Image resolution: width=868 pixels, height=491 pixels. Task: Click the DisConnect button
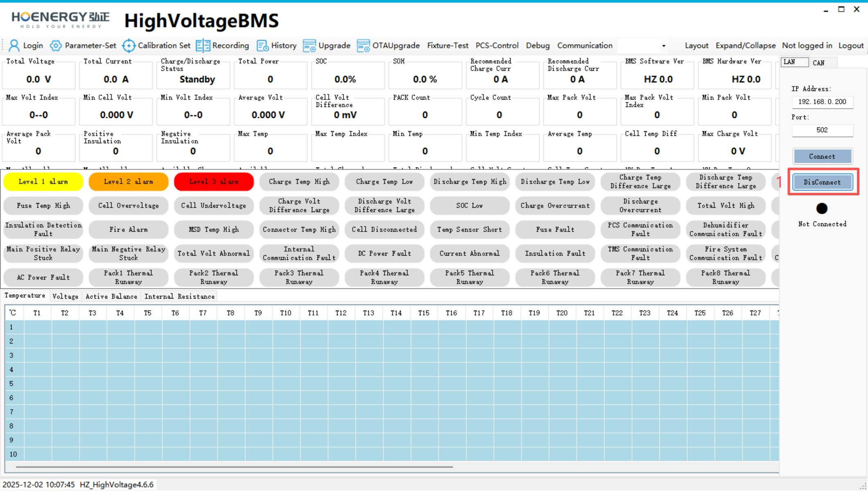pos(822,182)
